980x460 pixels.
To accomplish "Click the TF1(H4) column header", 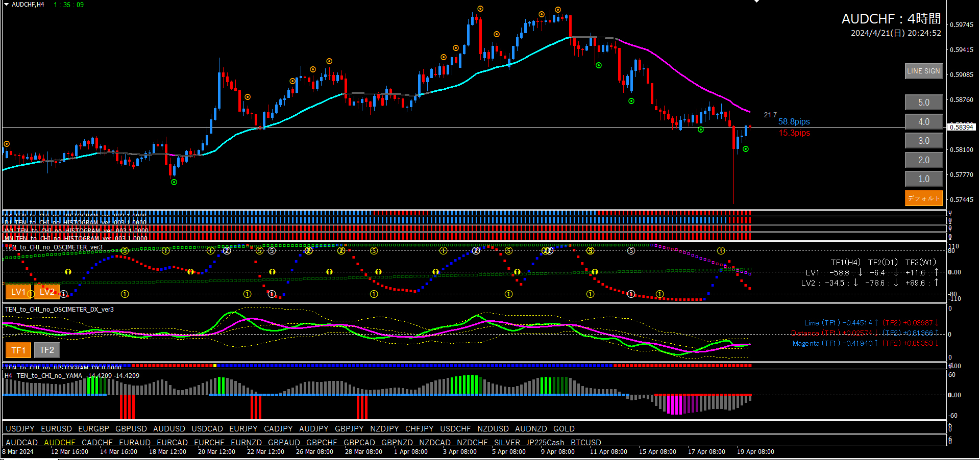I will pos(846,262).
